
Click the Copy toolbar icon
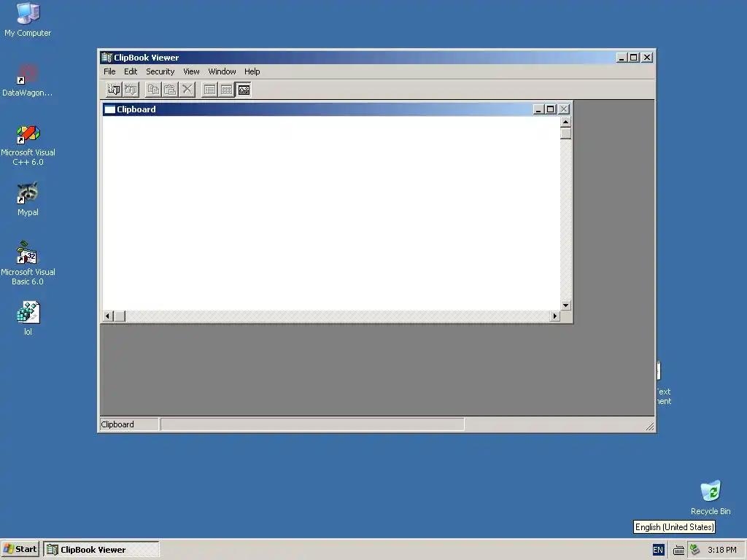point(153,90)
